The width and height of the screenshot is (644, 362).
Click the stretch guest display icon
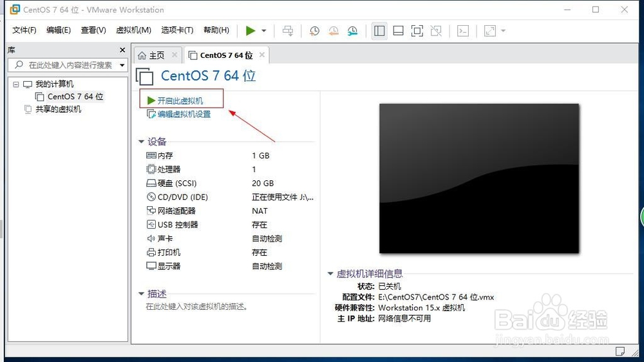click(x=490, y=31)
